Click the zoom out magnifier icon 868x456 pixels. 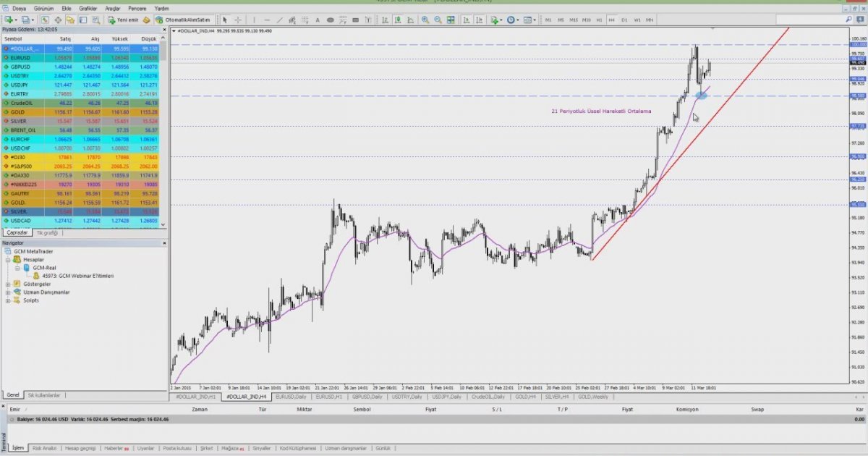click(x=438, y=20)
